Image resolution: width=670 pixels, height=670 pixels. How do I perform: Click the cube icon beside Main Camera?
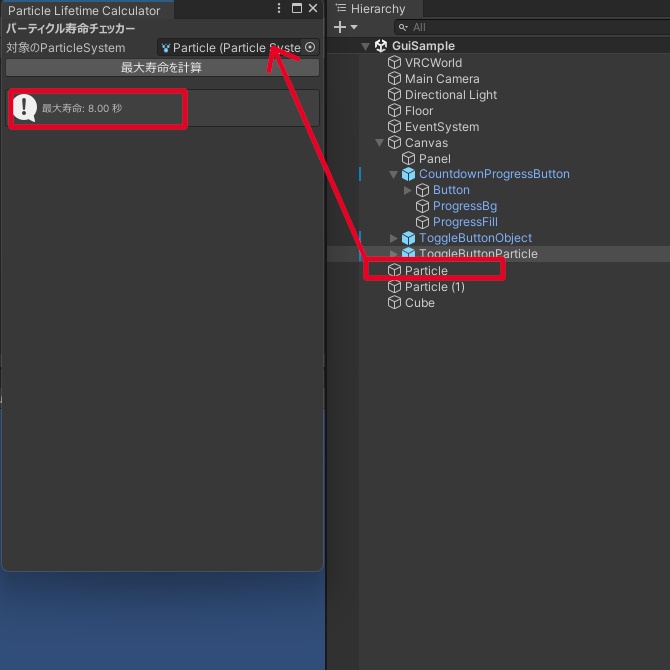[x=394, y=79]
